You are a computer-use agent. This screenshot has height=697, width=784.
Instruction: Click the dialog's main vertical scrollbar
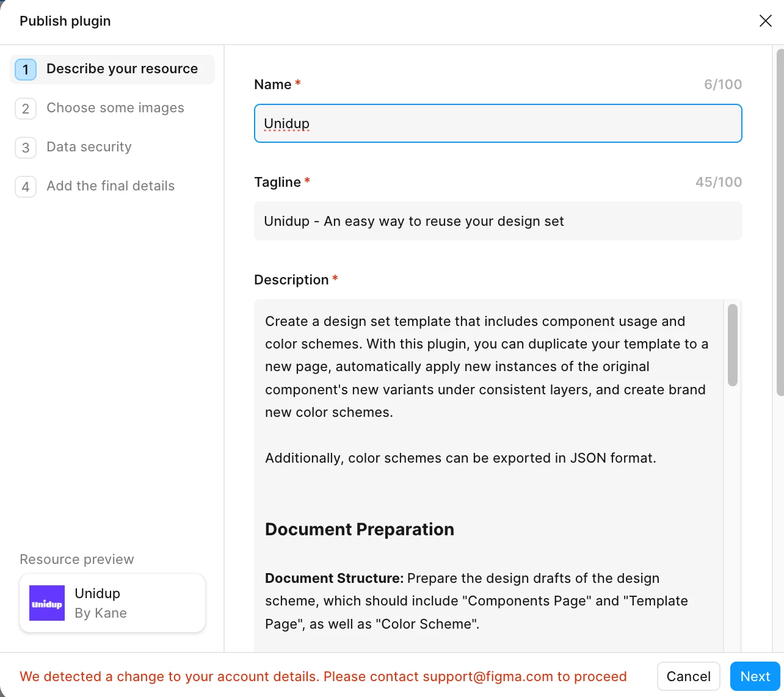point(780,223)
